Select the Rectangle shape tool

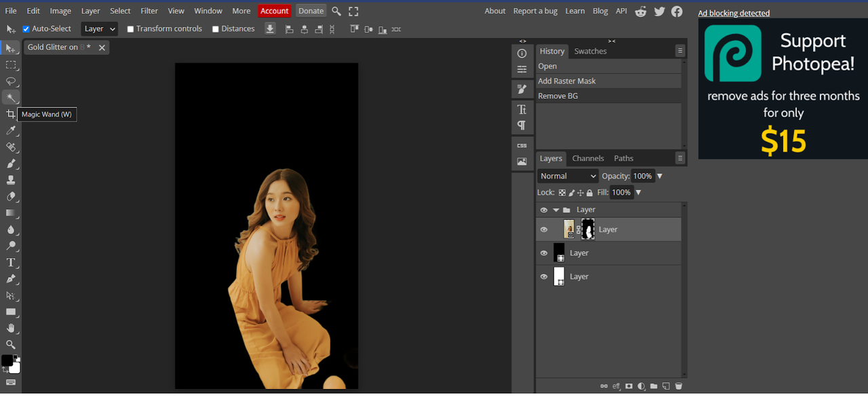pyautogui.click(x=11, y=312)
